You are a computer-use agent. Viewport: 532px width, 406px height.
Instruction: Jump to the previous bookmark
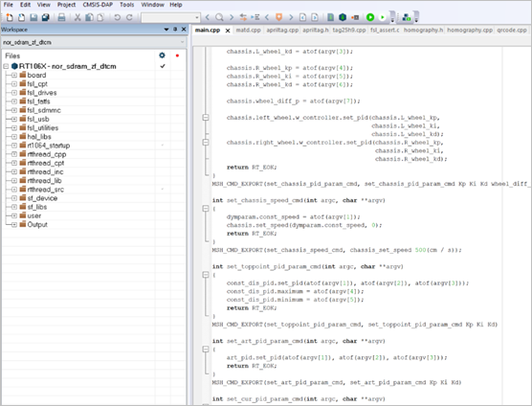[267, 17]
